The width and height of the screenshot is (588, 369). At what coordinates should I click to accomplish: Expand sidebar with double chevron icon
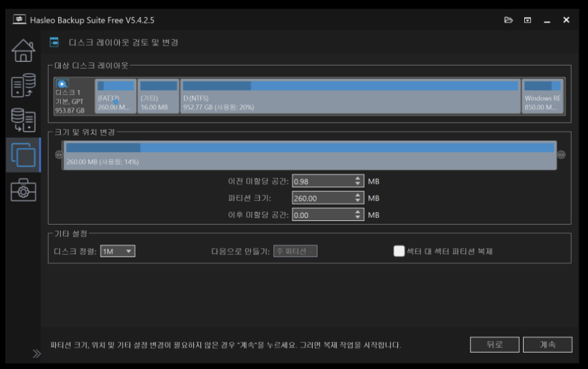[36, 353]
